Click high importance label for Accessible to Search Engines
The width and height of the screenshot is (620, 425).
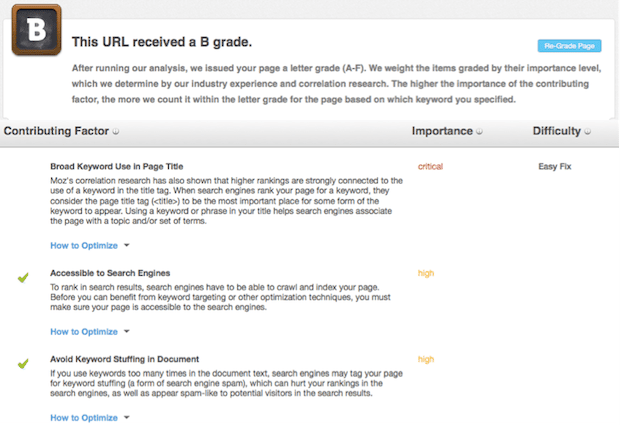(x=426, y=273)
